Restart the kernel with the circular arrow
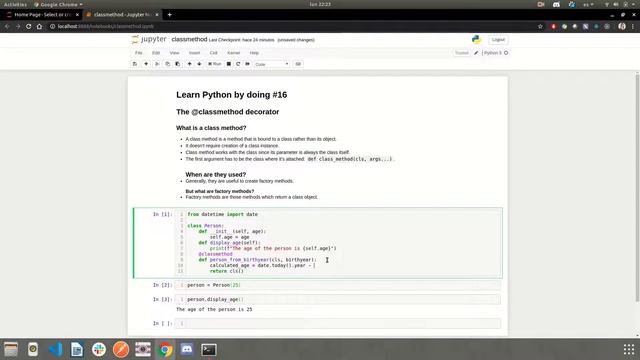Screen dimensions: 640x360 tap(238, 64)
